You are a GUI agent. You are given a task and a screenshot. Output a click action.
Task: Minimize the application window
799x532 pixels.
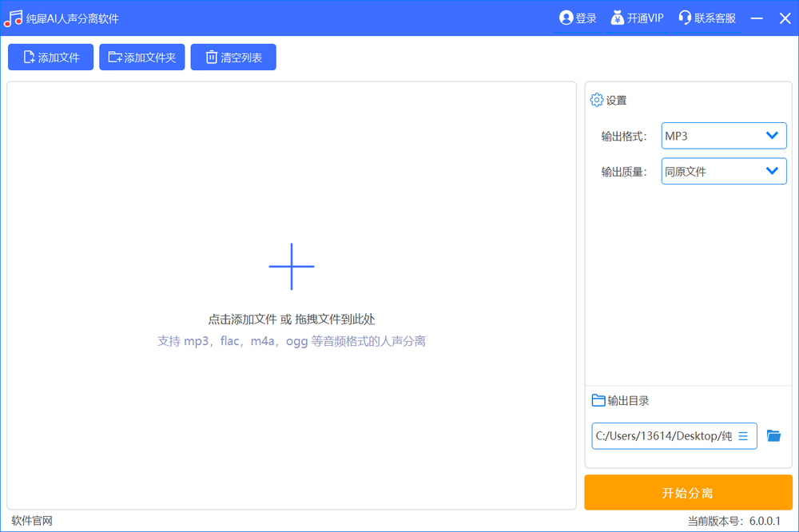[757, 18]
